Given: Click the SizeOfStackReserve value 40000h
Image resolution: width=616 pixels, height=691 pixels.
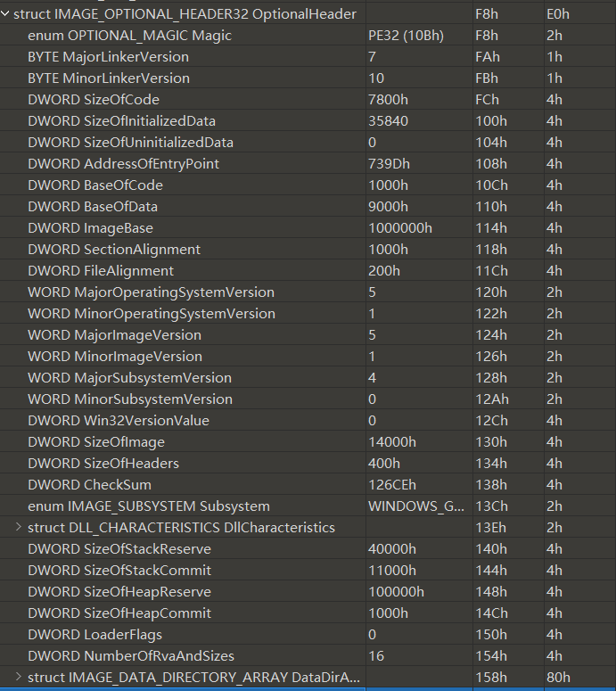Looking at the screenshot, I should tap(391, 549).
